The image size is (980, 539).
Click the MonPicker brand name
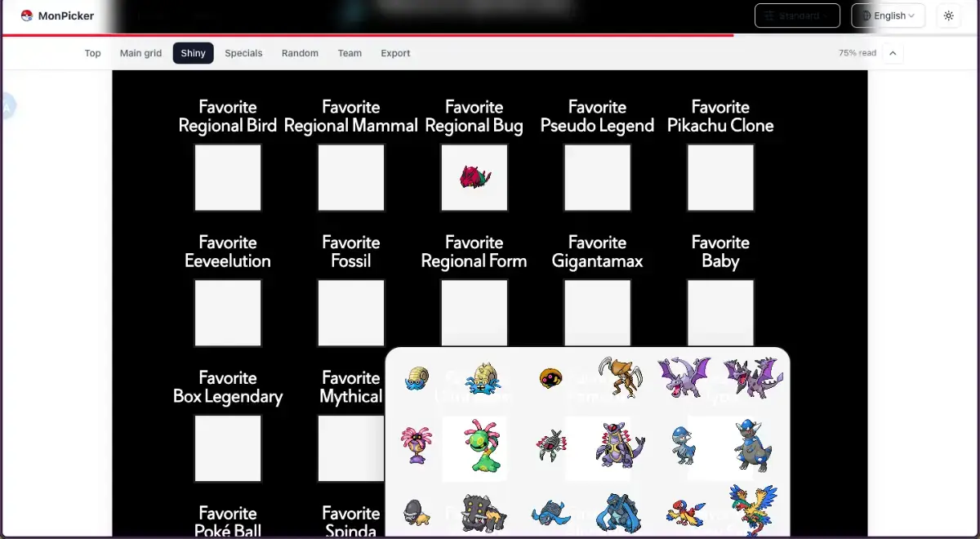[66, 16]
